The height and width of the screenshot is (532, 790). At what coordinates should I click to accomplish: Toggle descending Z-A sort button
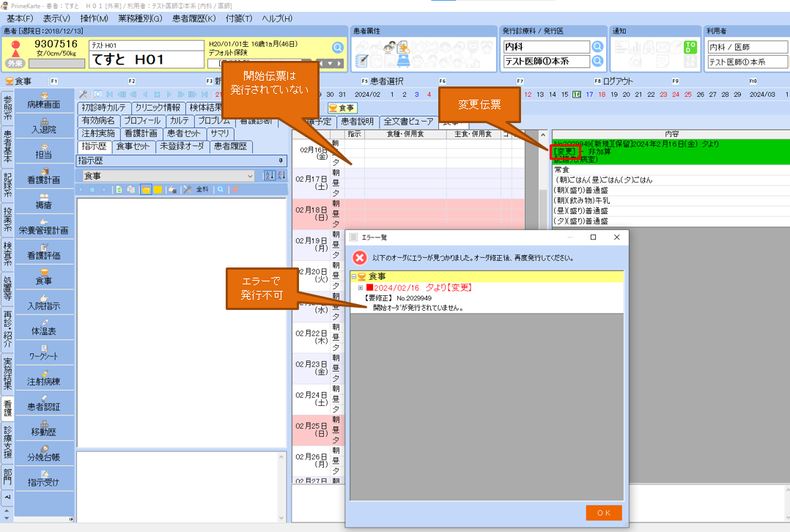(x=281, y=175)
